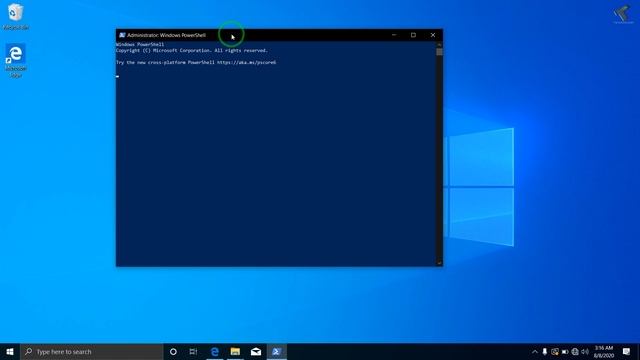The height and width of the screenshot is (360, 640).
Task: Open Task View on the taskbar
Action: [x=193, y=351]
